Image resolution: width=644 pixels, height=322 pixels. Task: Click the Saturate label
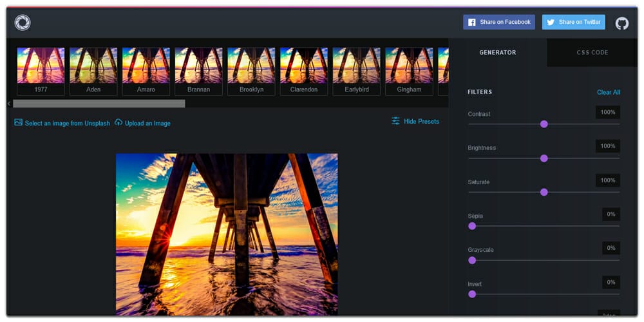[x=478, y=182]
